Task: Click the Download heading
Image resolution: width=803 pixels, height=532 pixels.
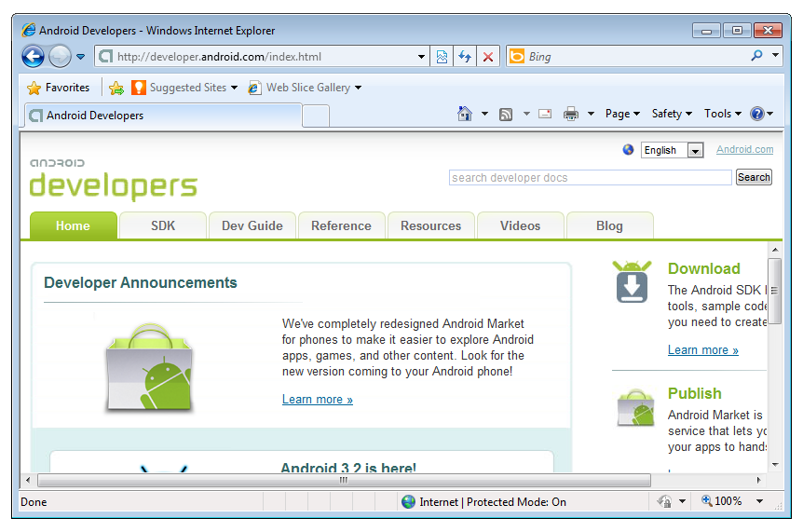Action: coord(703,268)
